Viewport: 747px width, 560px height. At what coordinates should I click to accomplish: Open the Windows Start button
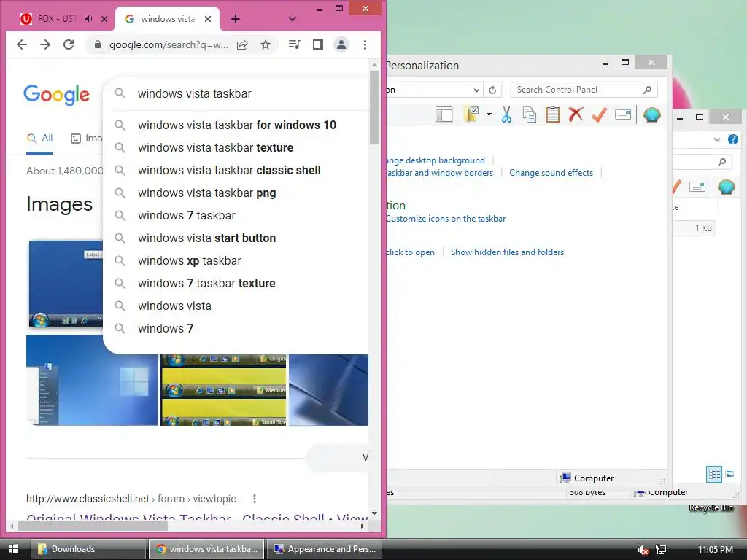(x=13, y=549)
